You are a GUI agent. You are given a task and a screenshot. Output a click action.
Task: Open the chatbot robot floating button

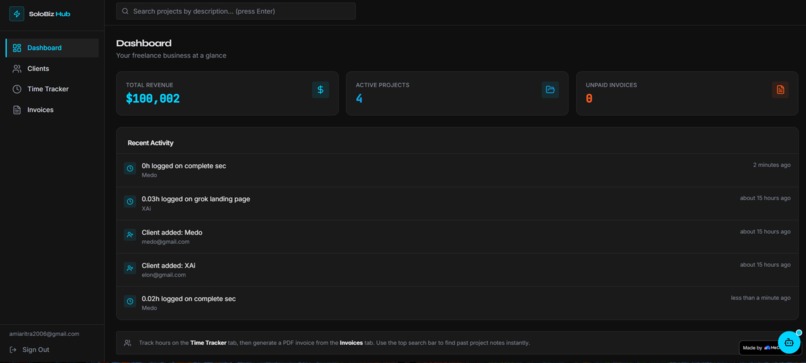(789, 342)
